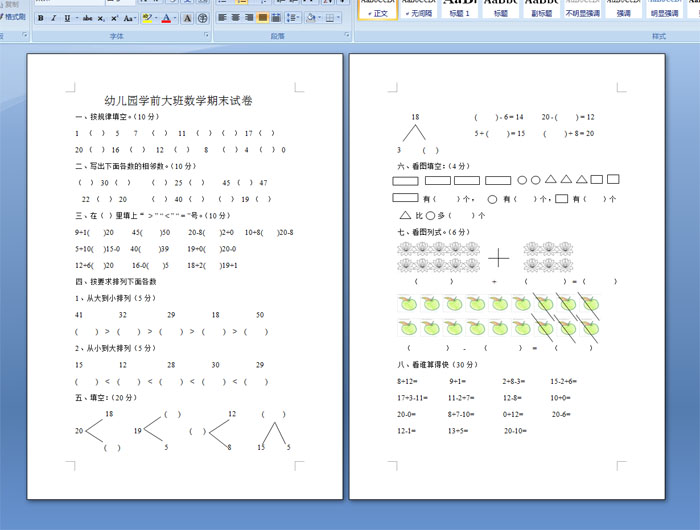Select the large plus sign between flowers
Screen dimensions: 700x530
pyautogui.click(x=498, y=258)
